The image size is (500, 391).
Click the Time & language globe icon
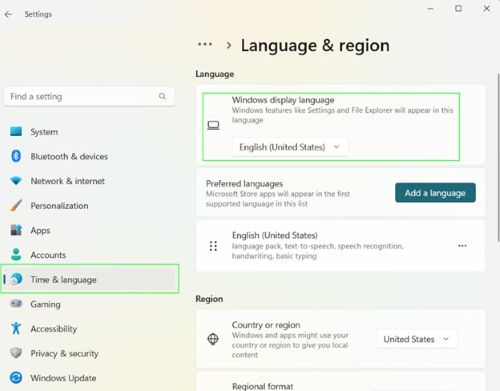click(x=16, y=279)
